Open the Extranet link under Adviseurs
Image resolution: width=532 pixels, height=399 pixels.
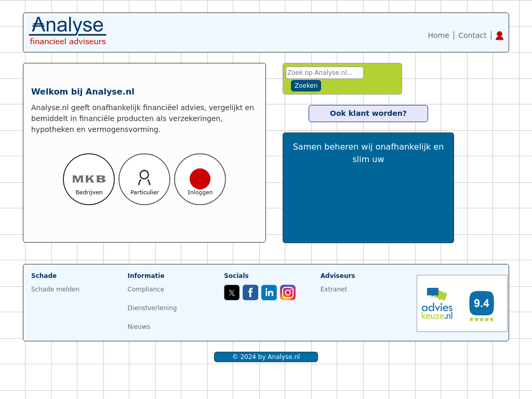(334, 289)
